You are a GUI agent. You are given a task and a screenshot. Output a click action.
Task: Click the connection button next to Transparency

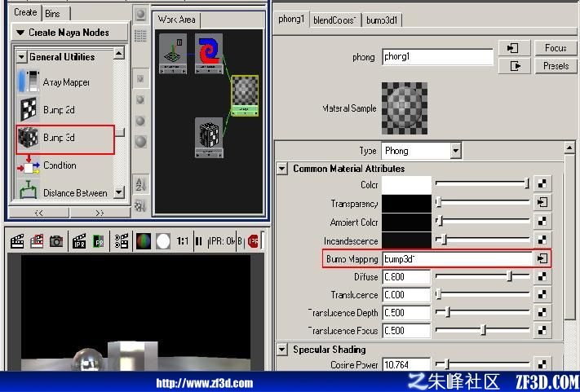(542, 202)
